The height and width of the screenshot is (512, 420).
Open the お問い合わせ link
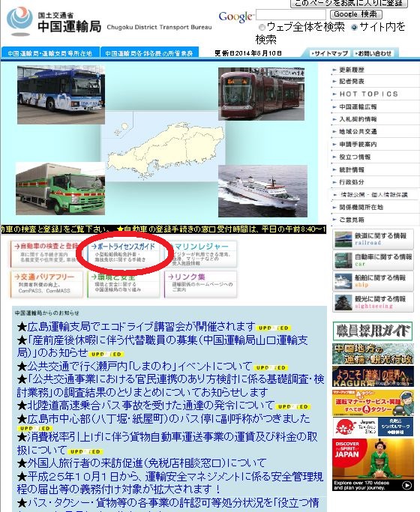point(373,53)
